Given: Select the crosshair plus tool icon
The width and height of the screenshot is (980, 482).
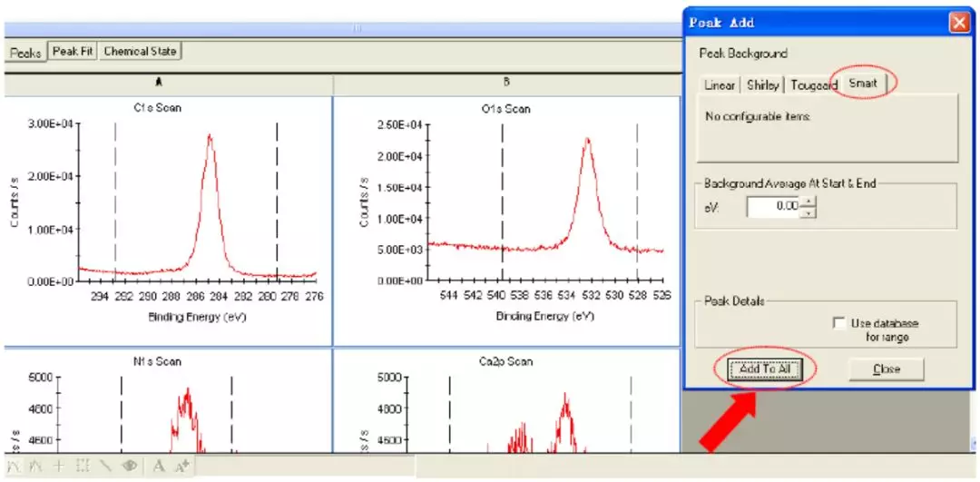Looking at the screenshot, I should pyautogui.click(x=59, y=466).
